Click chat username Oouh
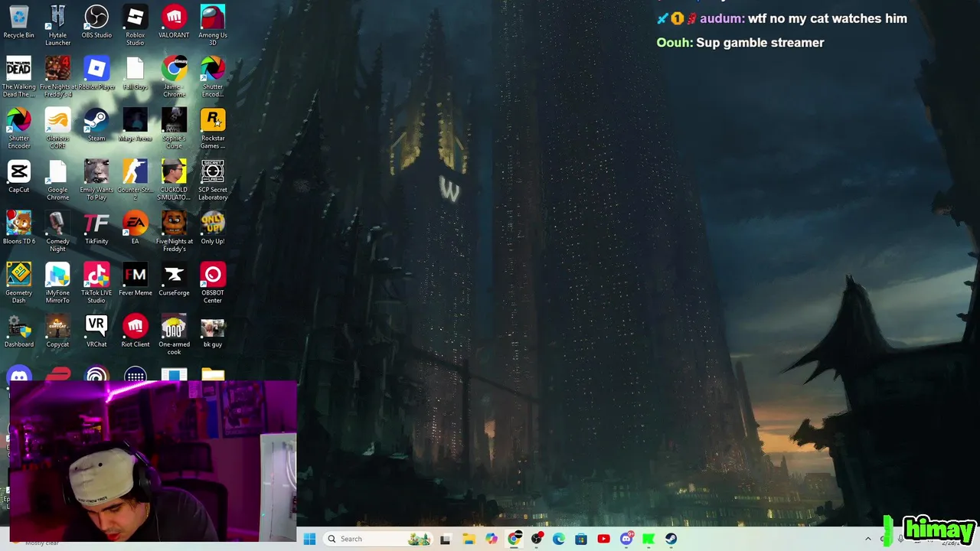The image size is (980, 551). pos(675,43)
